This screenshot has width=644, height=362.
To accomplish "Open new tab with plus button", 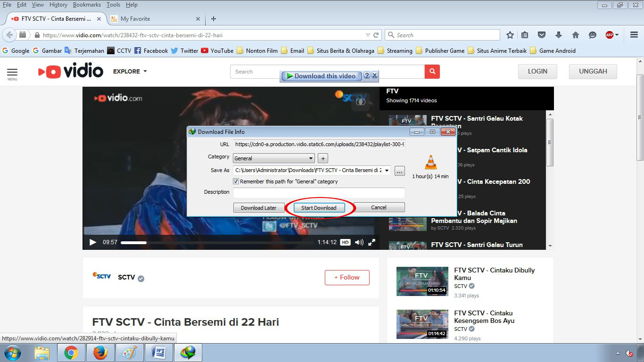I will click(x=214, y=19).
